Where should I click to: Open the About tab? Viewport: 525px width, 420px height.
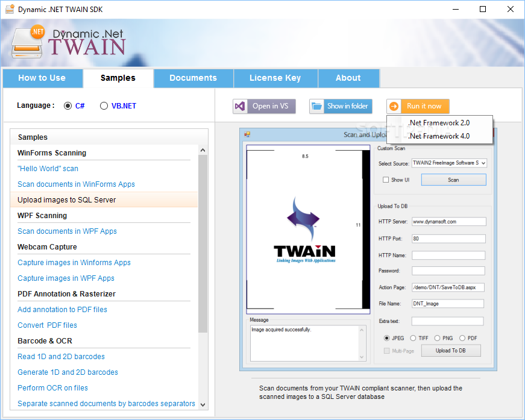348,78
